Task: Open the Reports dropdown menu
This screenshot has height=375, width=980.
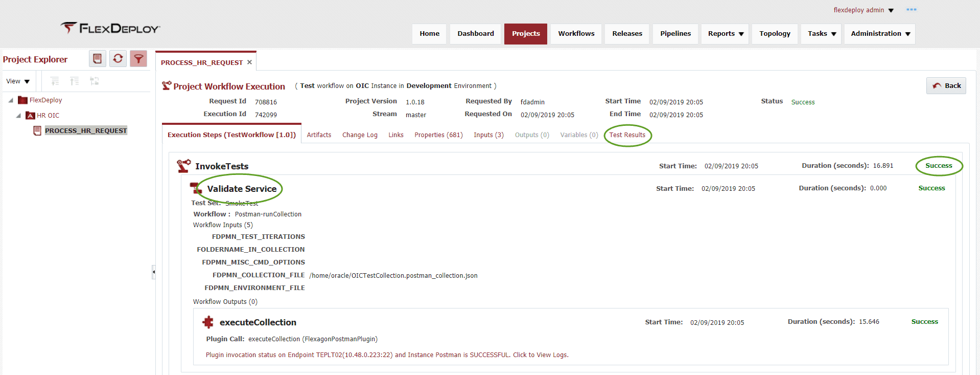Action: (725, 34)
